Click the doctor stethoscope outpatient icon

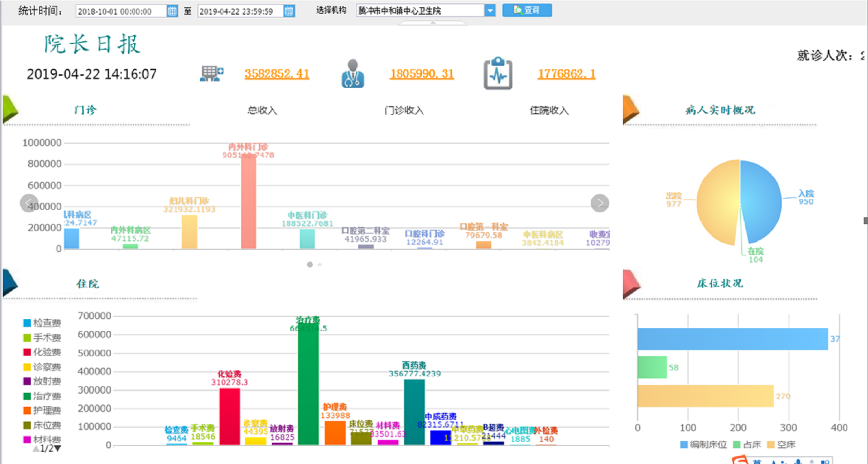(x=353, y=74)
